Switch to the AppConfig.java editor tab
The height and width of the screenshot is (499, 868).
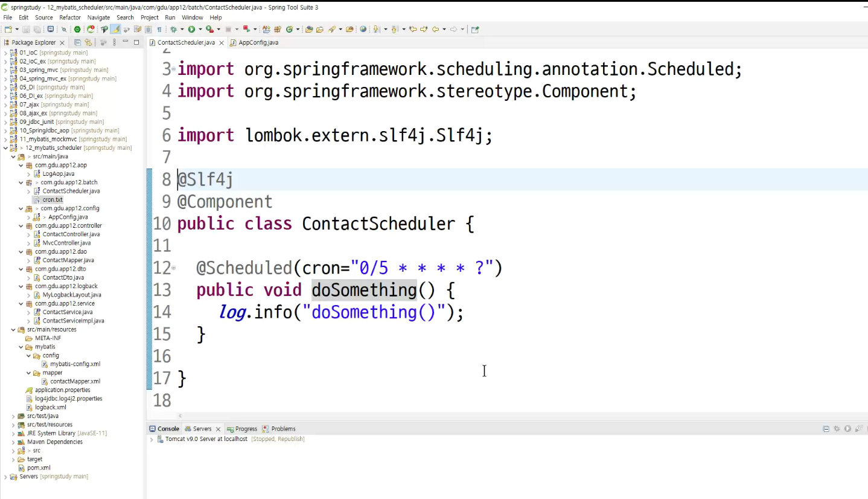(x=254, y=43)
